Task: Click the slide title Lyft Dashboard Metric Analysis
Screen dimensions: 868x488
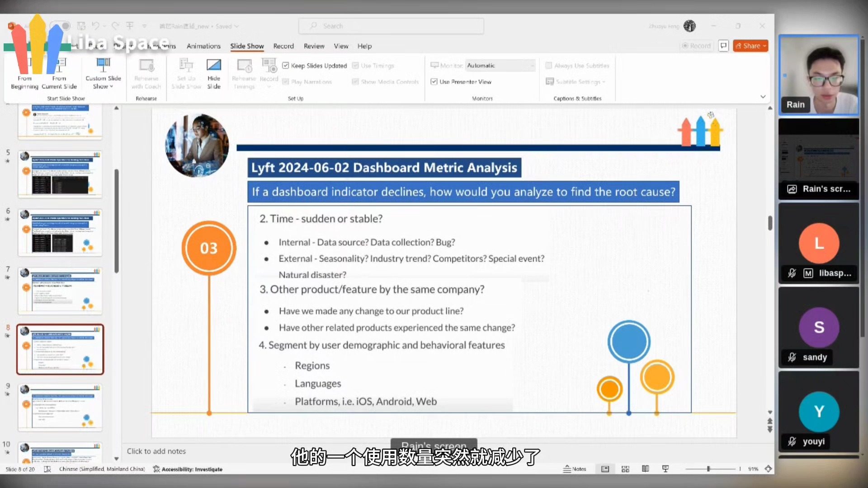Action: click(x=384, y=168)
